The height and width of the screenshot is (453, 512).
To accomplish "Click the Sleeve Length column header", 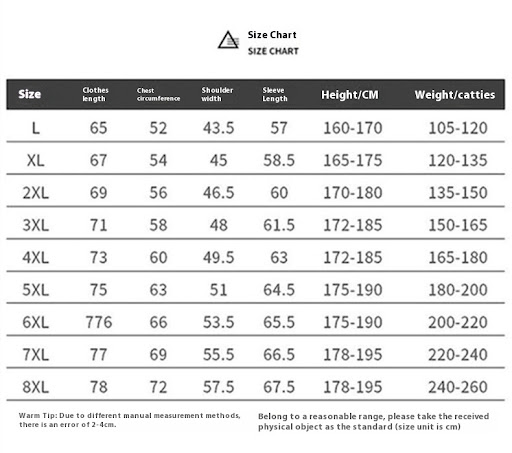I will [275, 94].
